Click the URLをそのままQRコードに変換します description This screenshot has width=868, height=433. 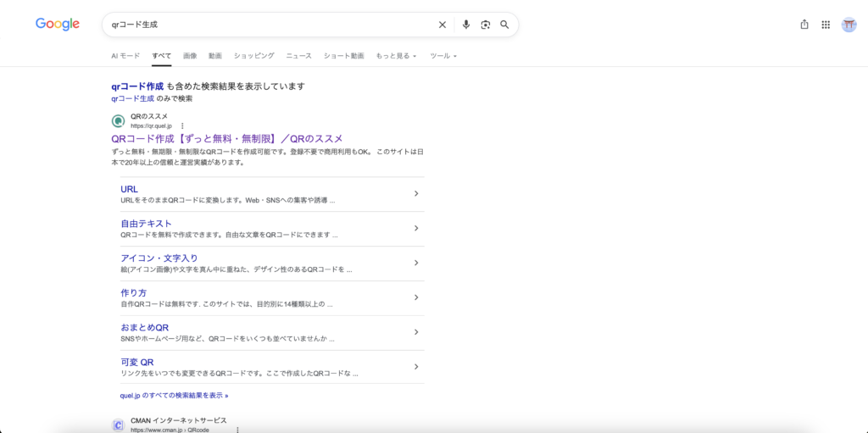click(227, 201)
